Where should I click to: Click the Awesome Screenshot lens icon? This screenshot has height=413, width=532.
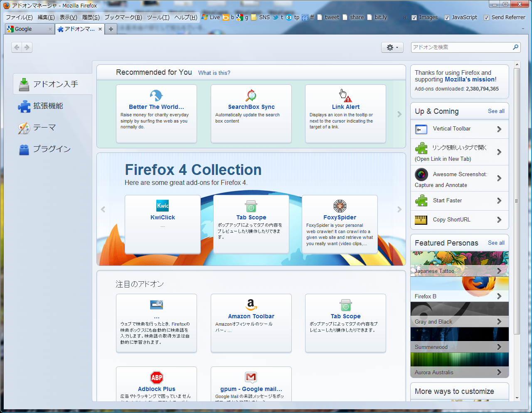[421, 174]
